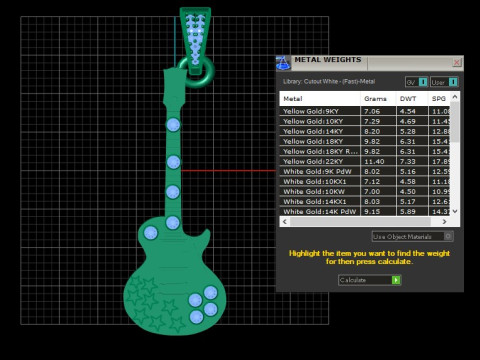Select the Yellow Gold:22KY row
Image resolution: width=480 pixels, height=360 pixels.
pyautogui.click(x=365, y=161)
